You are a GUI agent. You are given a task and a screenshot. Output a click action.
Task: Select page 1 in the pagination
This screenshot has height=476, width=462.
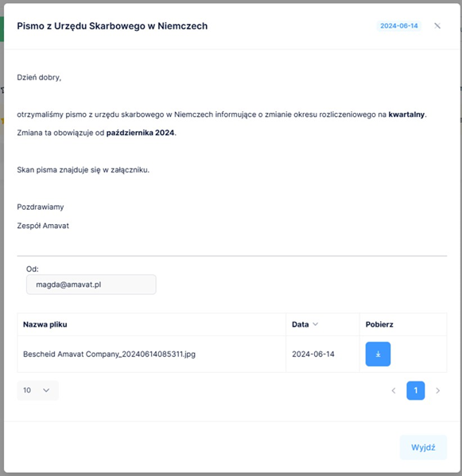[416, 390]
